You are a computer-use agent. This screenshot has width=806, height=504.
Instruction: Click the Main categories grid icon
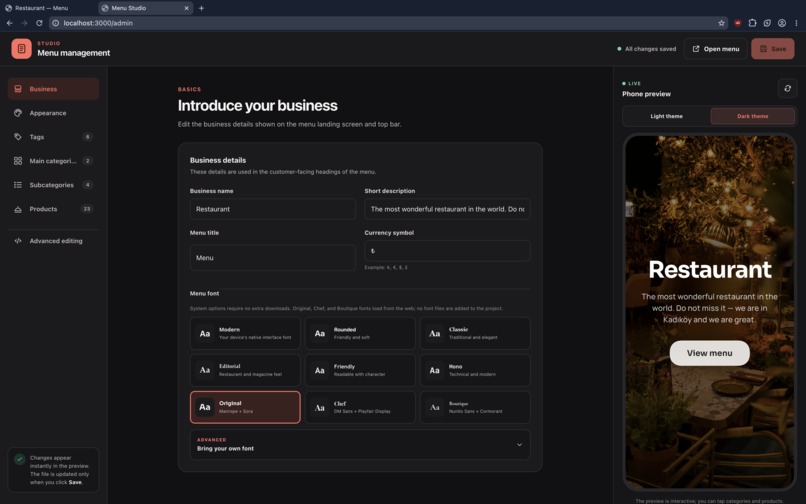point(18,161)
